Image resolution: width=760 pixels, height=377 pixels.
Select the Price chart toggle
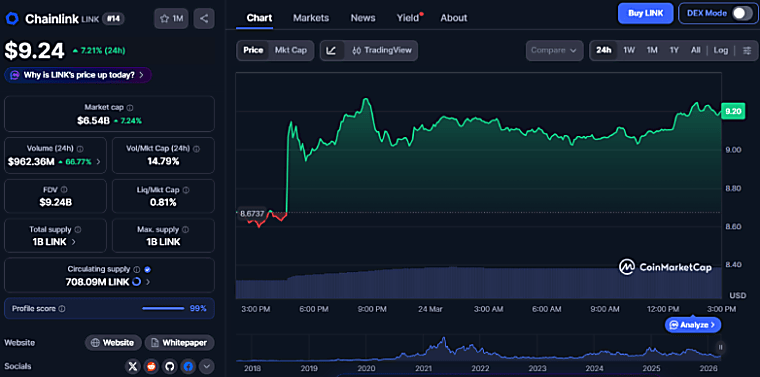[253, 50]
